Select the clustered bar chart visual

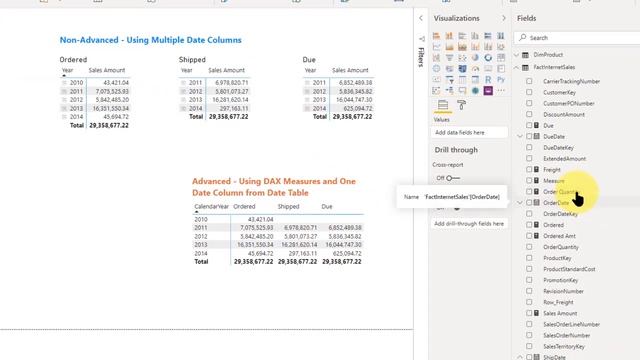(462, 36)
